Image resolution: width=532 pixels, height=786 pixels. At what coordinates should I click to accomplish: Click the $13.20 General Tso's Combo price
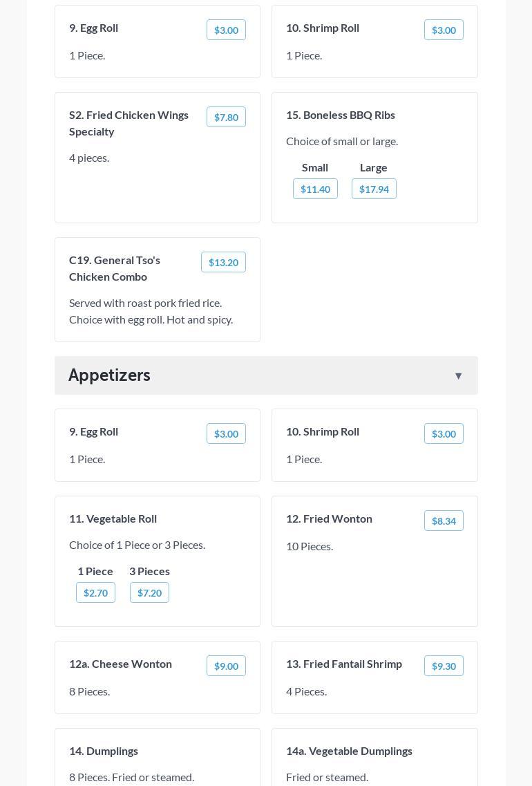[x=223, y=262]
